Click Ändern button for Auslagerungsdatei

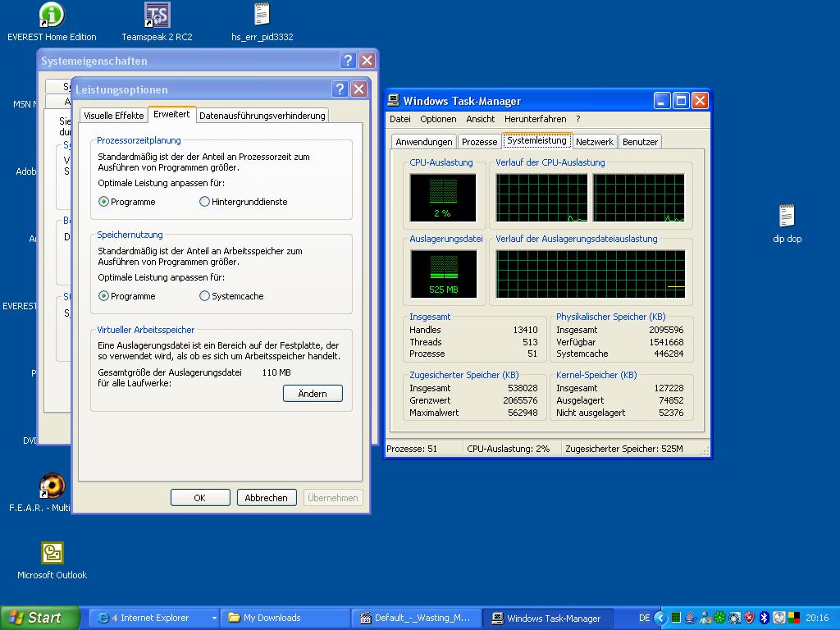pyautogui.click(x=313, y=394)
